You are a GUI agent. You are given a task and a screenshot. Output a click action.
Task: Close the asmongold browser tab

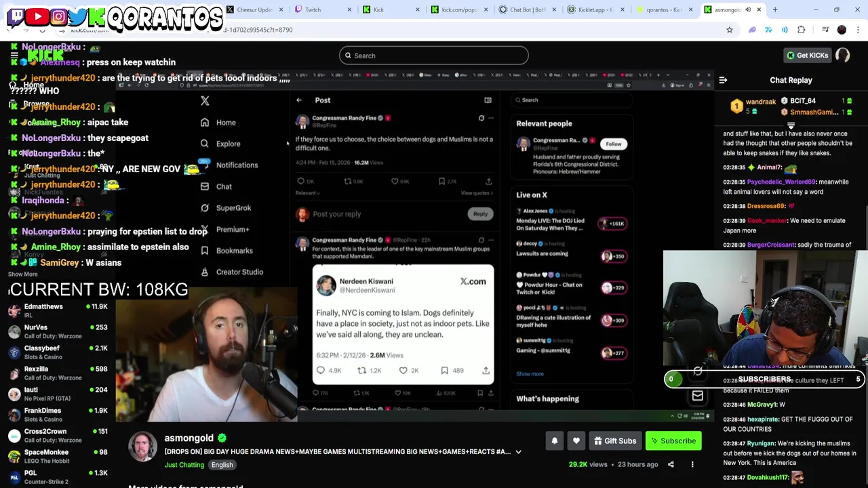point(759,9)
